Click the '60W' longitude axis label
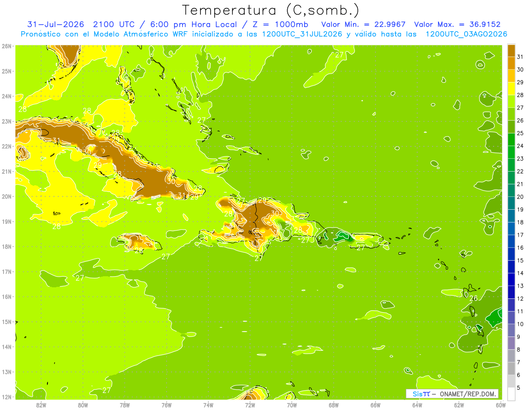Screen dimensions: 532x411 (x=501, y=405)
